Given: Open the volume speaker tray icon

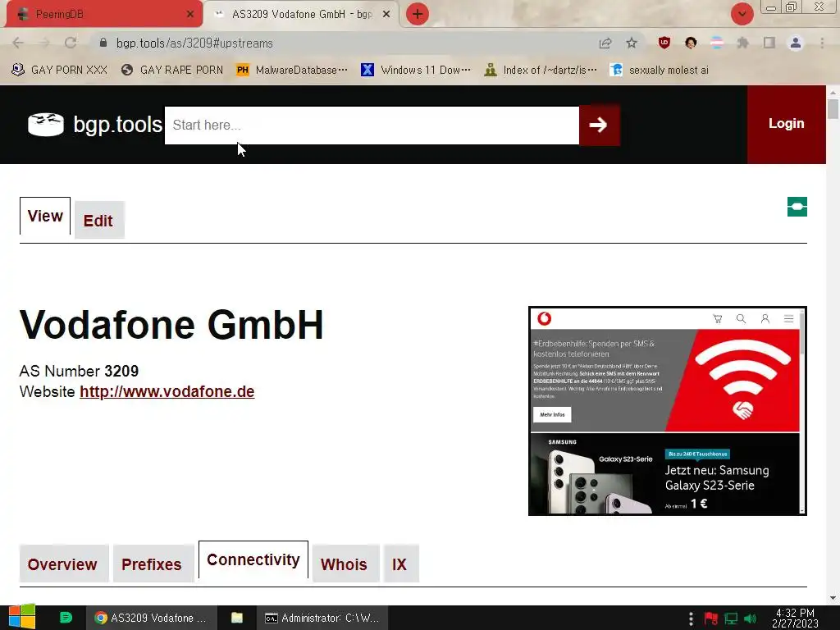Looking at the screenshot, I should [750, 619].
